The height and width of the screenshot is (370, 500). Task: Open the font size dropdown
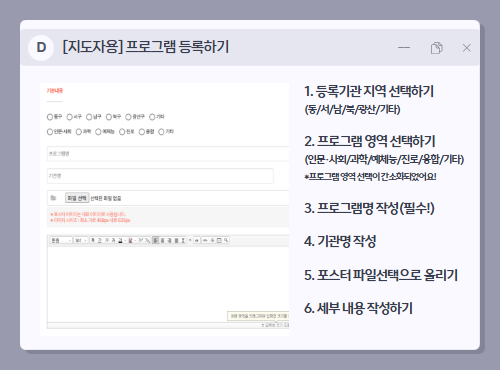pos(81,240)
